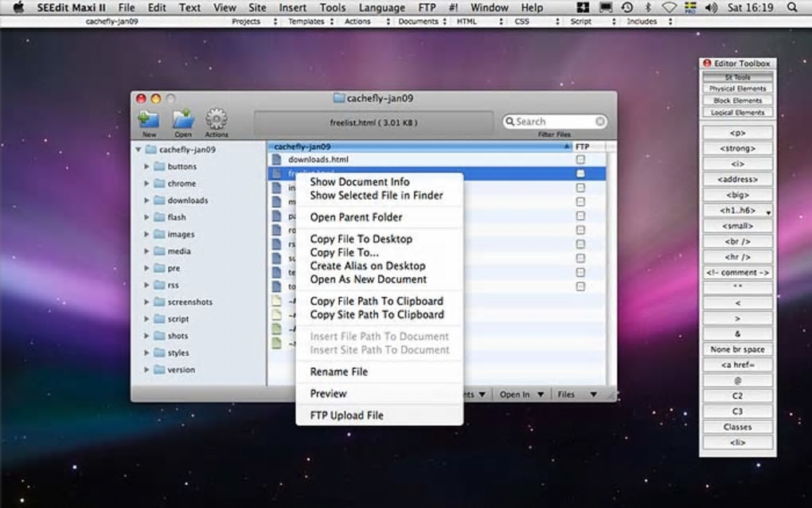The height and width of the screenshot is (508, 812).
Task: Open the Apple menu icon
Action: [18, 7]
